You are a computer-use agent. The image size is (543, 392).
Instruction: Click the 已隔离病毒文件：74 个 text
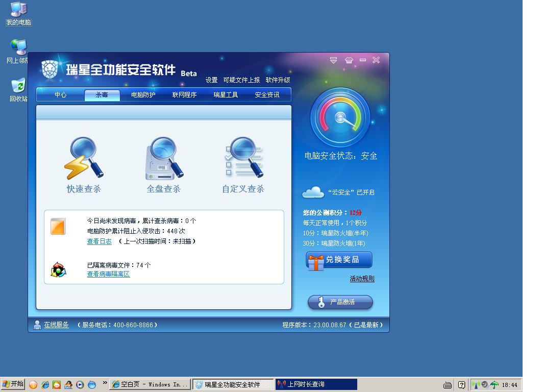[119, 265]
